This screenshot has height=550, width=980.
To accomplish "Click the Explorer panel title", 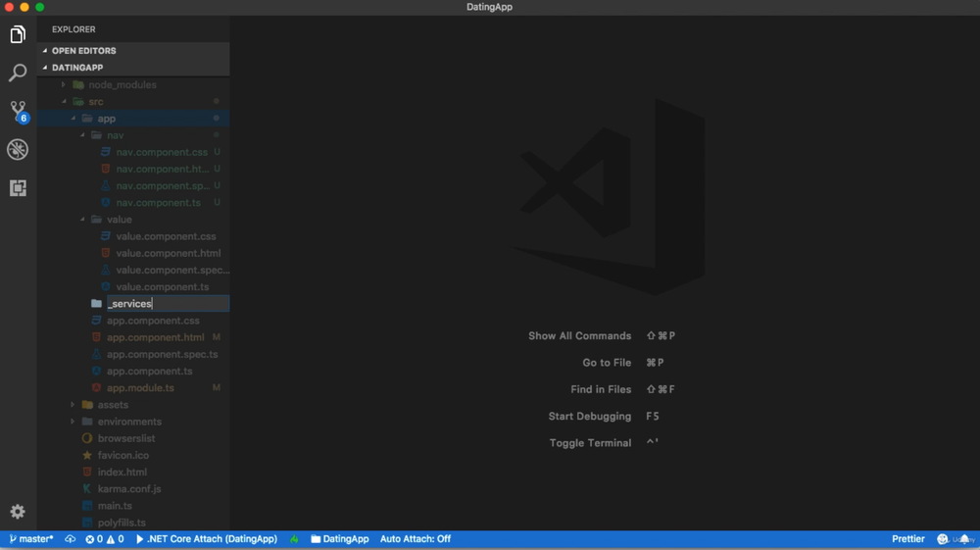I will click(73, 29).
